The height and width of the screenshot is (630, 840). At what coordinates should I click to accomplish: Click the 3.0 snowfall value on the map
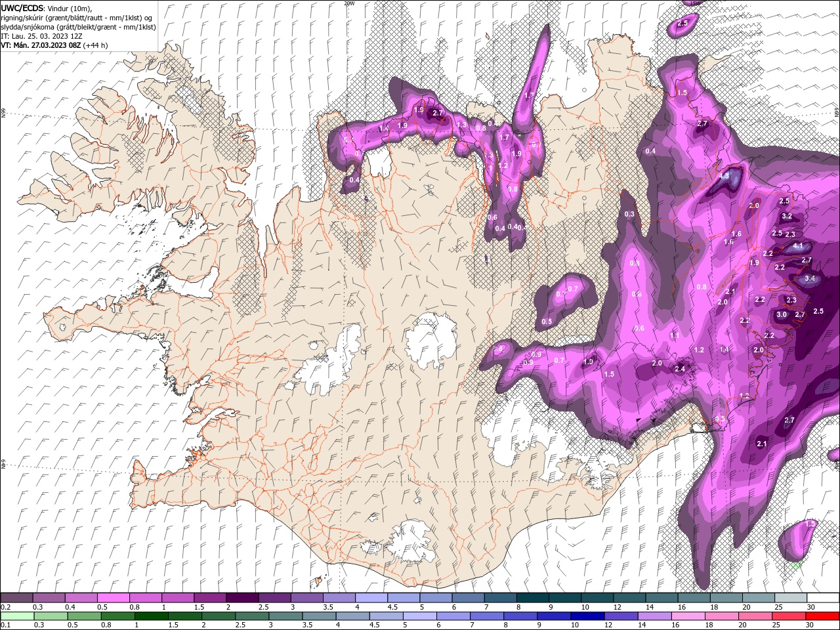coord(782,315)
